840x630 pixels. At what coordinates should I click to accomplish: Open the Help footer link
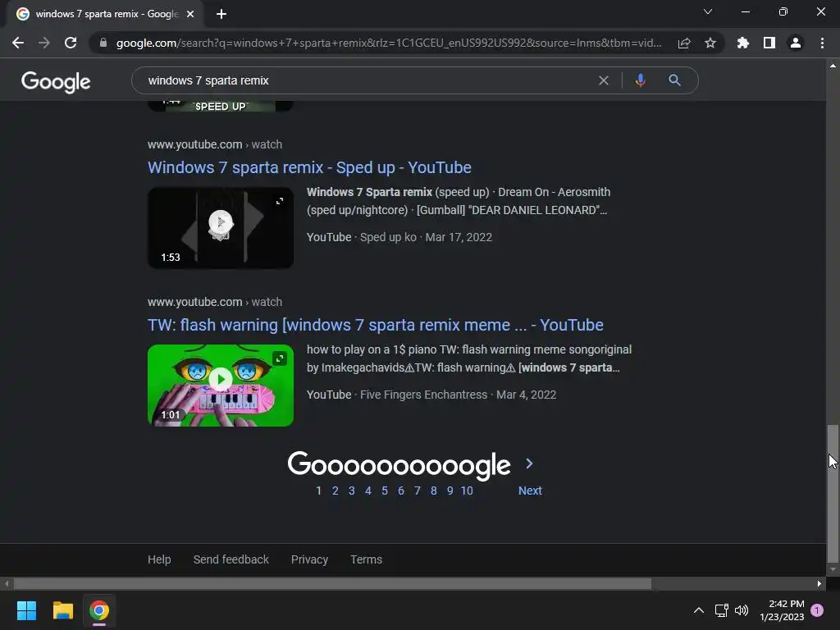[159, 559]
